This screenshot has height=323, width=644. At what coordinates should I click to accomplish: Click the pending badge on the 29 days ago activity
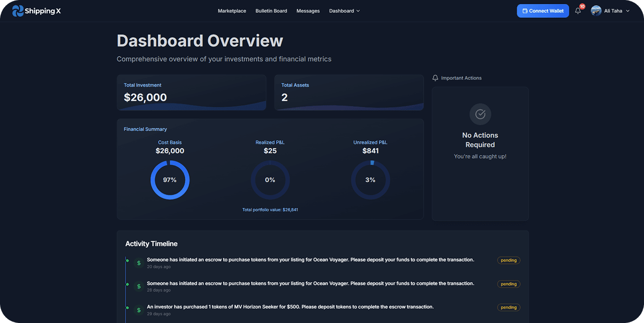click(508, 307)
